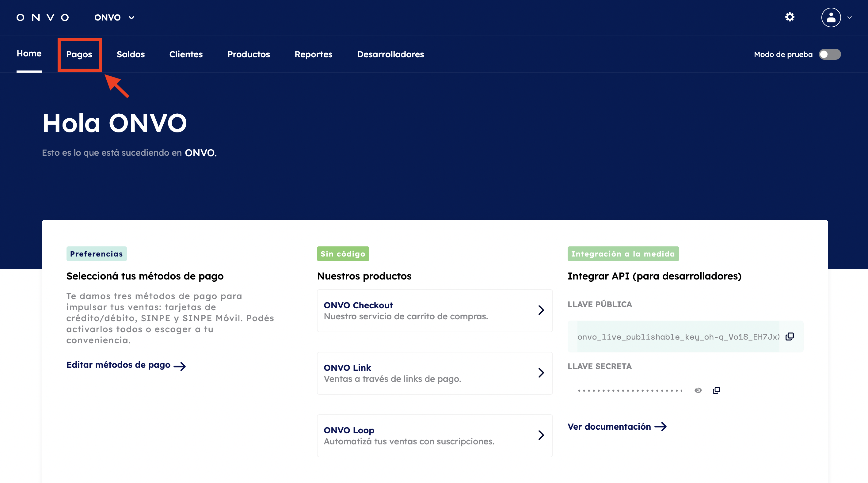The image size is (868, 483).
Task: Open the Productos tab
Action: pos(249,54)
